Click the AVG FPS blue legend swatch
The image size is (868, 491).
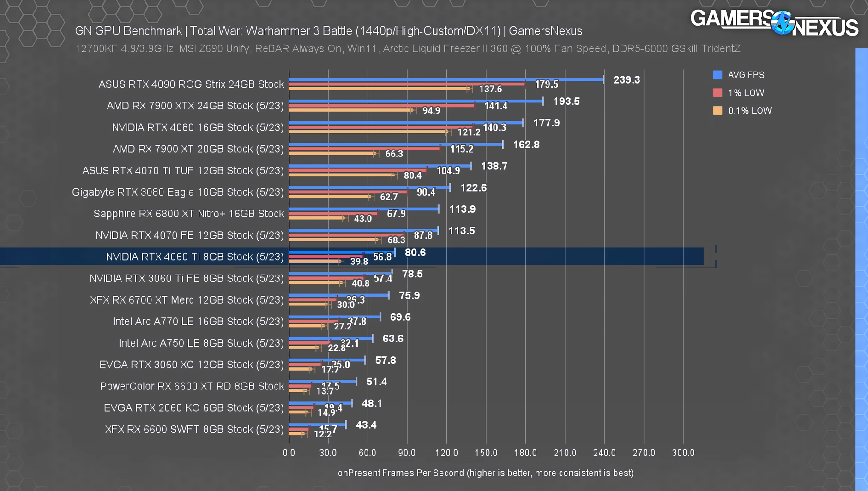coord(717,75)
